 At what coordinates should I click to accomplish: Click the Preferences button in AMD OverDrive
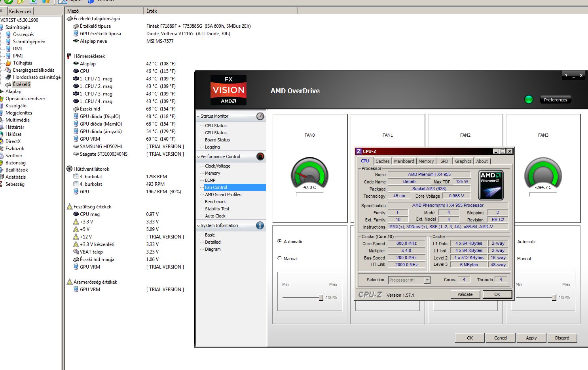(x=556, y=100)
